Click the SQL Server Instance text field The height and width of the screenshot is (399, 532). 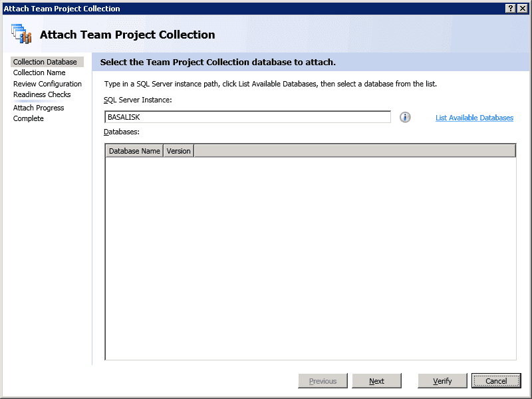247,117
